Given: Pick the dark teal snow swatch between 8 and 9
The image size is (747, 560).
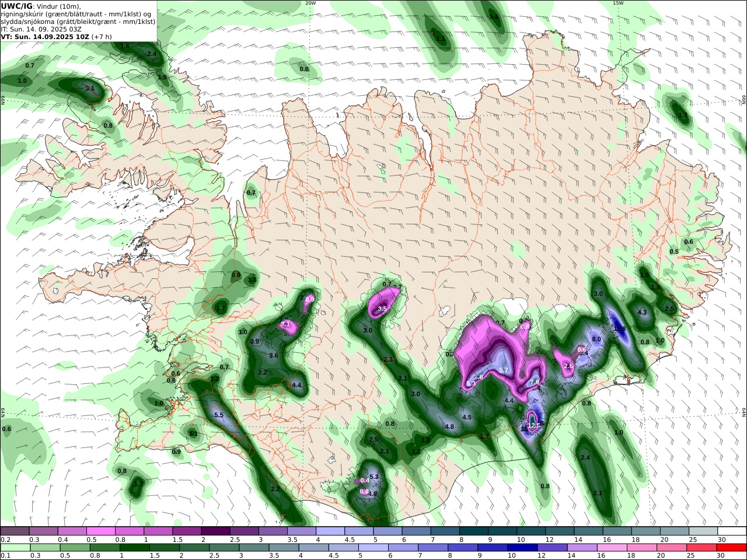Looking at the screenshot, I should 473,531.
